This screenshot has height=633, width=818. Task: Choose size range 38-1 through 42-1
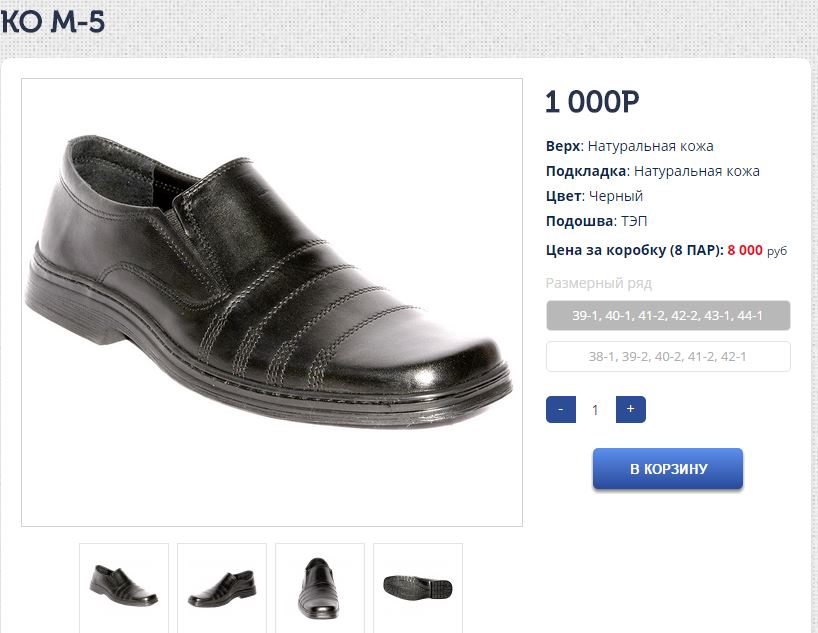pos(668,357)
